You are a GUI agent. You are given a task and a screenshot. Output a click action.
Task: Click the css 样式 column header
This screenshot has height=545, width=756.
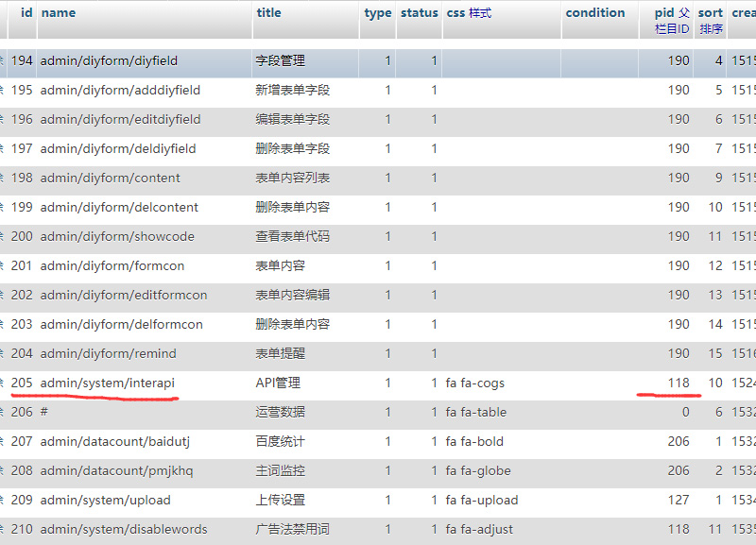(469, 13)
